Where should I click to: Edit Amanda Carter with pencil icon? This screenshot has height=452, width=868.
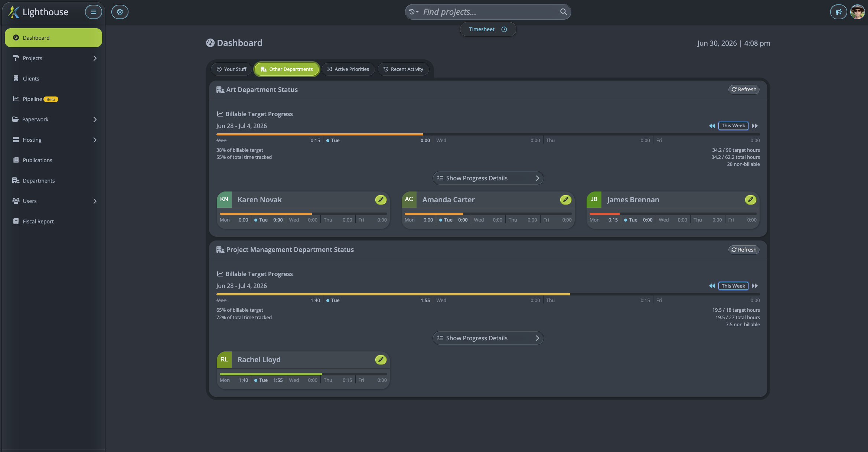tap(565, 200)
